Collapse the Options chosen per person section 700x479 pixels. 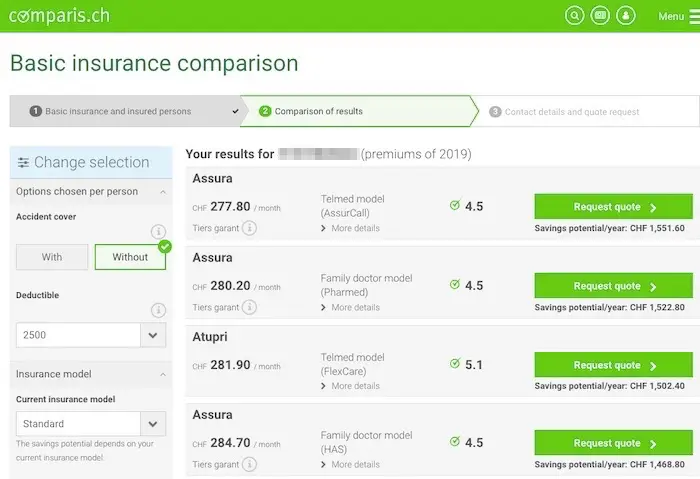pyautogui.click(x=162, y=191)
